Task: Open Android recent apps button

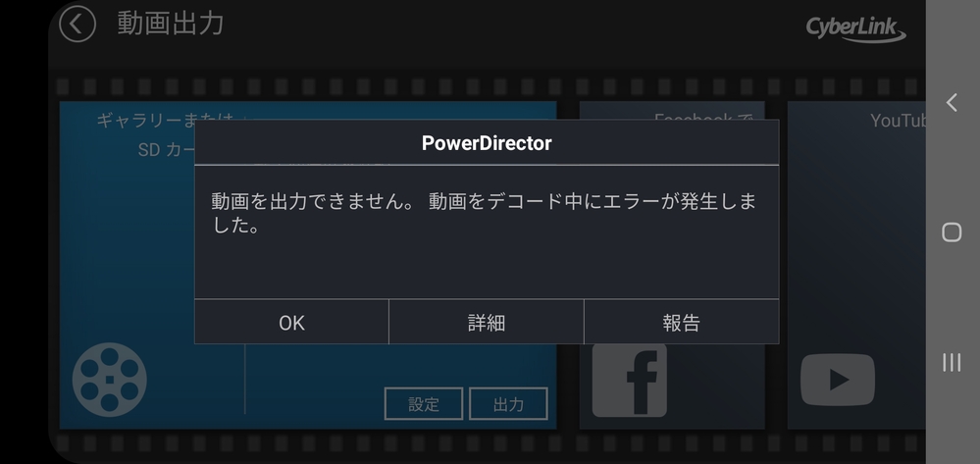Action: (952, 362)
